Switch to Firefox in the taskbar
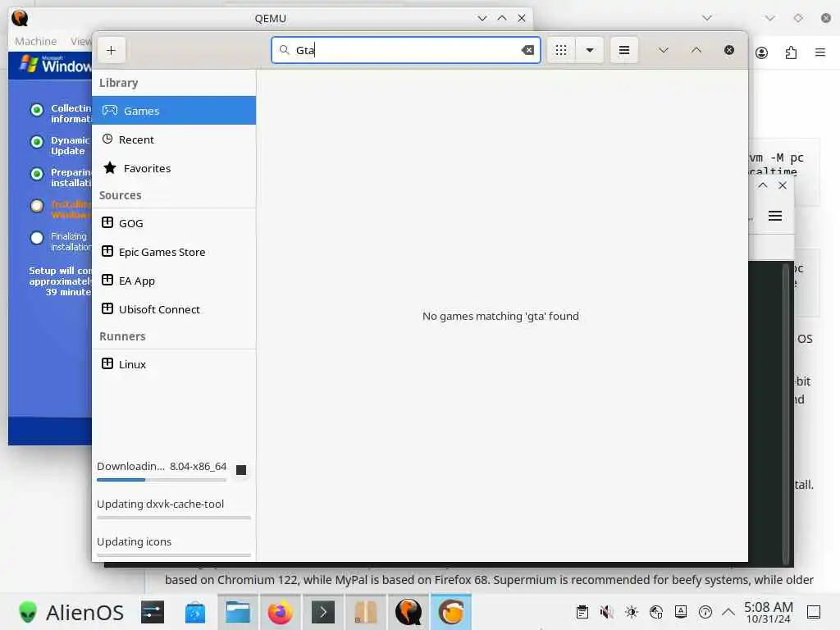 pos(281,612)
